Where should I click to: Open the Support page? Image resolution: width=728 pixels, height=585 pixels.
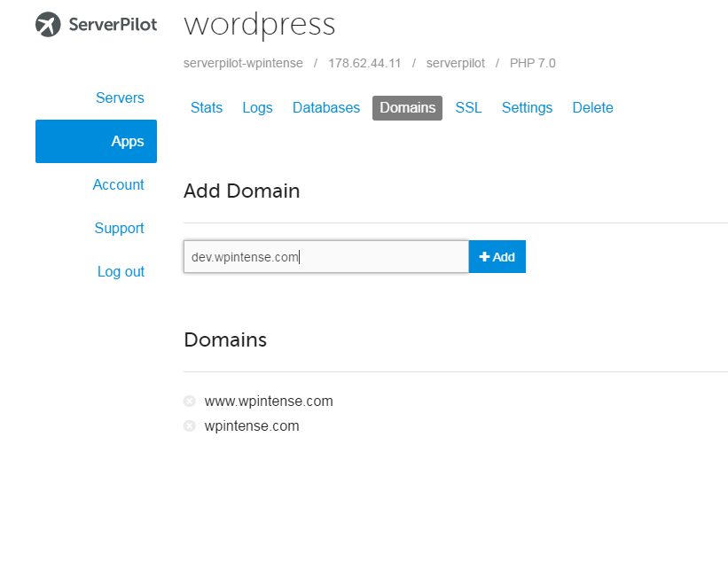point(120,228)
